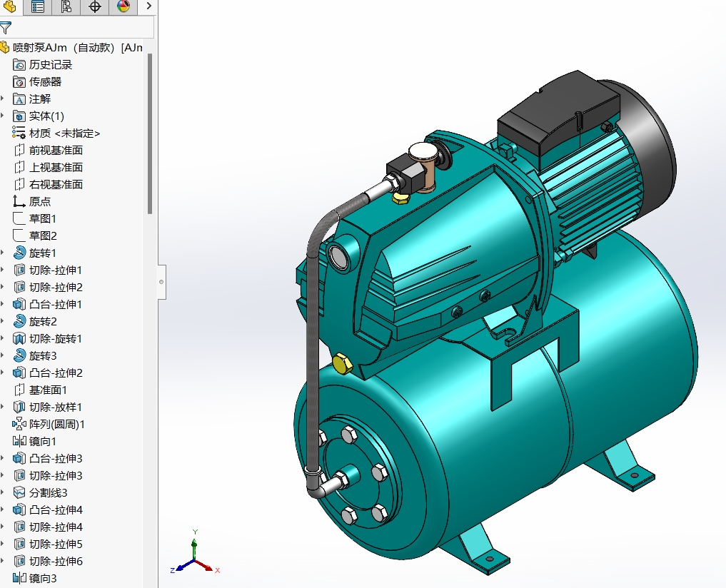This screenshot has width=726, height=588.
Task: Select the 凸台-拉伸1 boss-extrude icon
Action: (x=19, y=304)
